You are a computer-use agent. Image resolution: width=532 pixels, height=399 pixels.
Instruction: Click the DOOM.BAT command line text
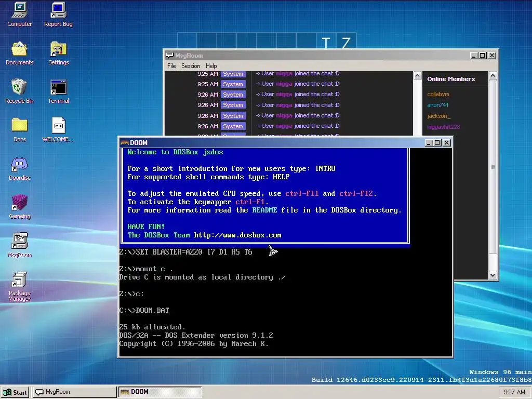point(152,310)
